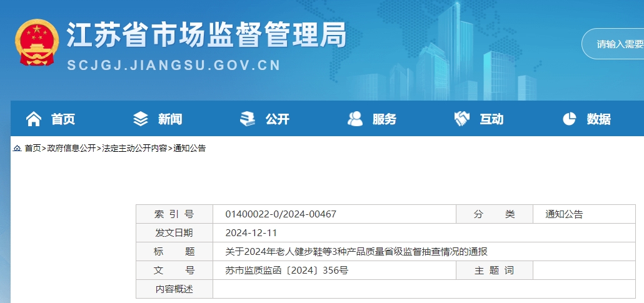Click the 通知公告 category value cell
The height and width of the screenshot is (303, 644).
point(584,214)
